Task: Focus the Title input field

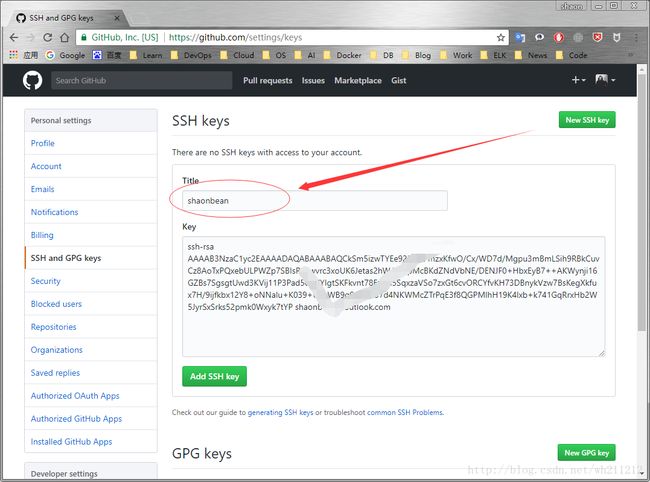Action: (x=315, y=201)
